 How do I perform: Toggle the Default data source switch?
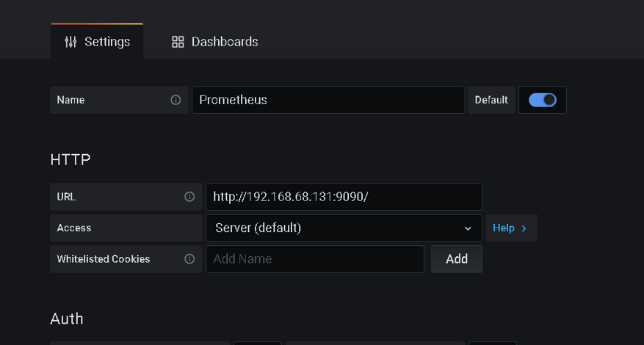tap(543, 100)
